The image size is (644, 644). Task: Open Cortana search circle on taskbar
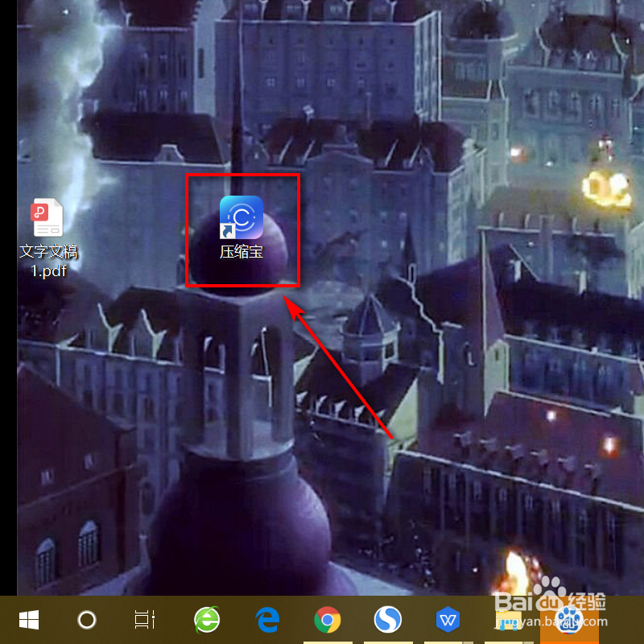tap(87, 620)
